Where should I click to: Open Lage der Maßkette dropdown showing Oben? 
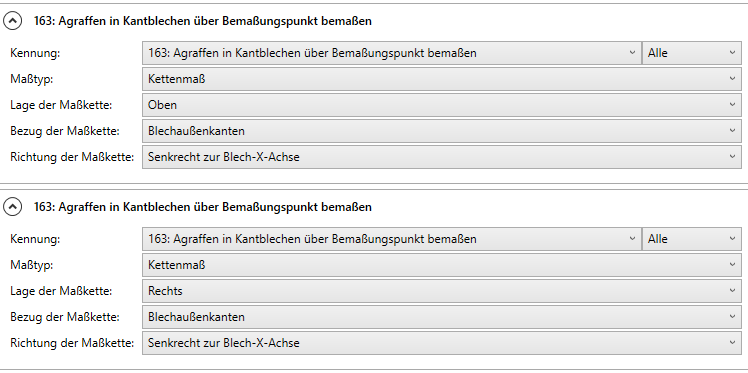442,105
